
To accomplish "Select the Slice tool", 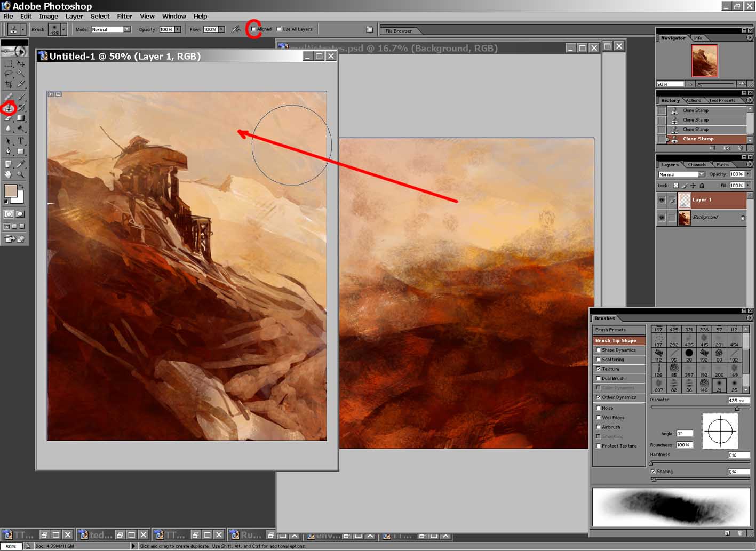I will click(x=21, y=84).
